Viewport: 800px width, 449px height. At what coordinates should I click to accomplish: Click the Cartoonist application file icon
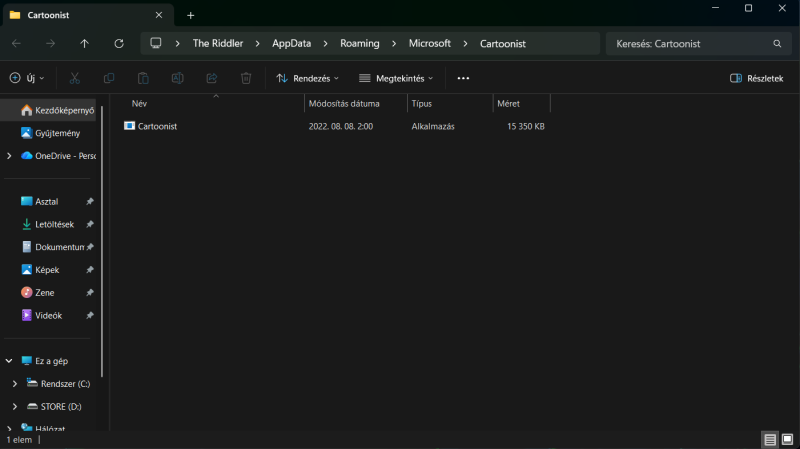tap(130, 126)
